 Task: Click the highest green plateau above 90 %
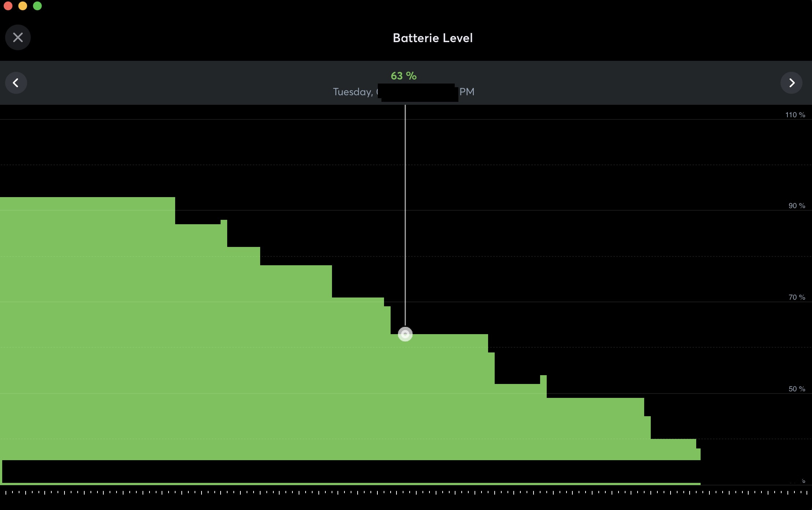pyautogui.click(x=87, y=203)
